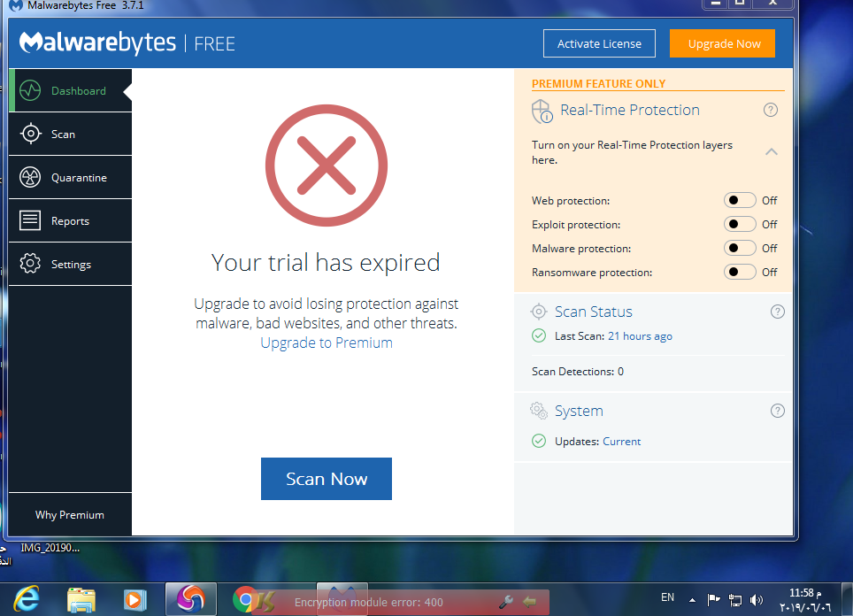This screenshot has height=616, width=853.
Task: Click the 'Your trial has expired' heading
Action: pos(326,263)
